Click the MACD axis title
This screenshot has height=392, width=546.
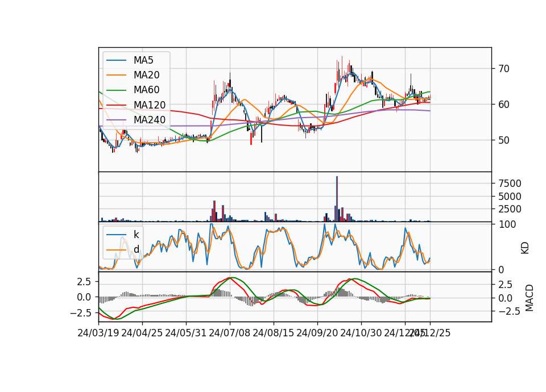tap(530, 298)
